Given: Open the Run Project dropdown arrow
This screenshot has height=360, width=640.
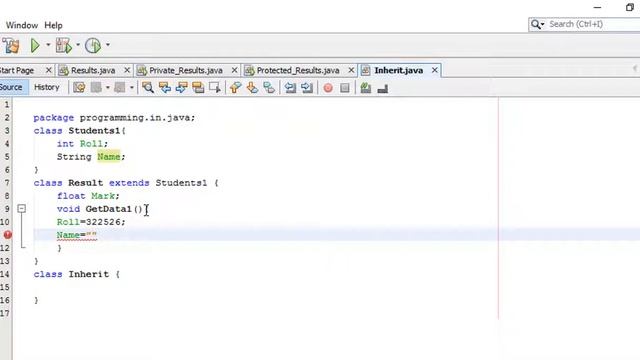Looking at the screenshot, I should click(48, 45).
